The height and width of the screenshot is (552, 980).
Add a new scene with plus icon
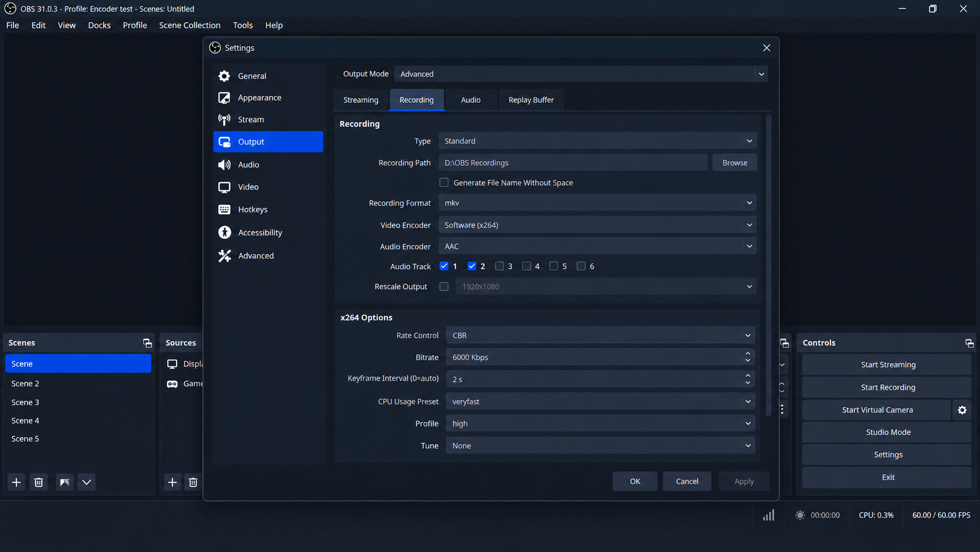pyautogui.click(x=16, y=482)
